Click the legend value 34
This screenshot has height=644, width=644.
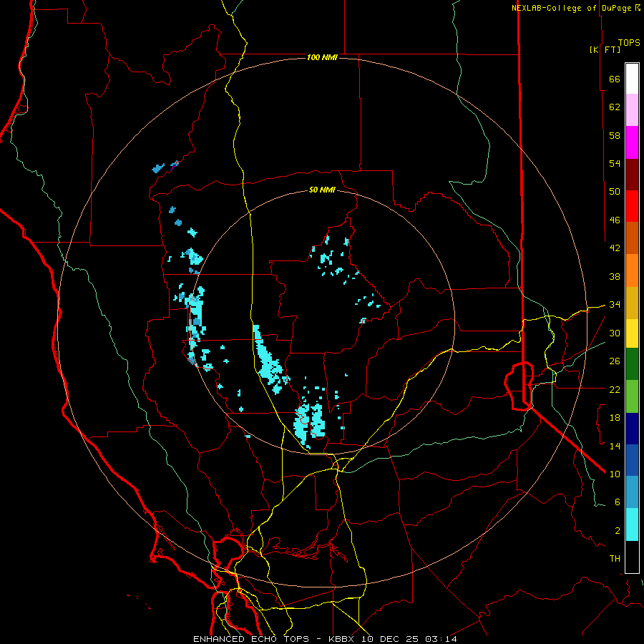point(615,305)
